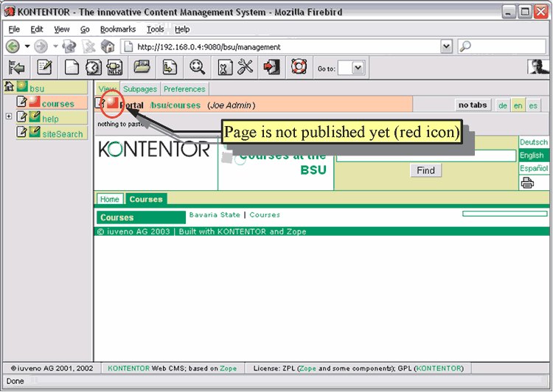
Task: Click the open folder toolbar icon
Action: [142, 68]
